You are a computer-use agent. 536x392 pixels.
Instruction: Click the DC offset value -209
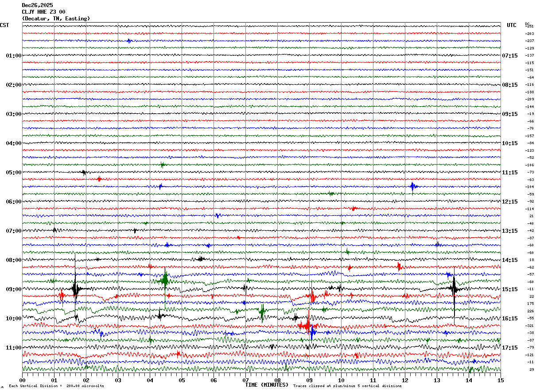(x=529, y=99)
